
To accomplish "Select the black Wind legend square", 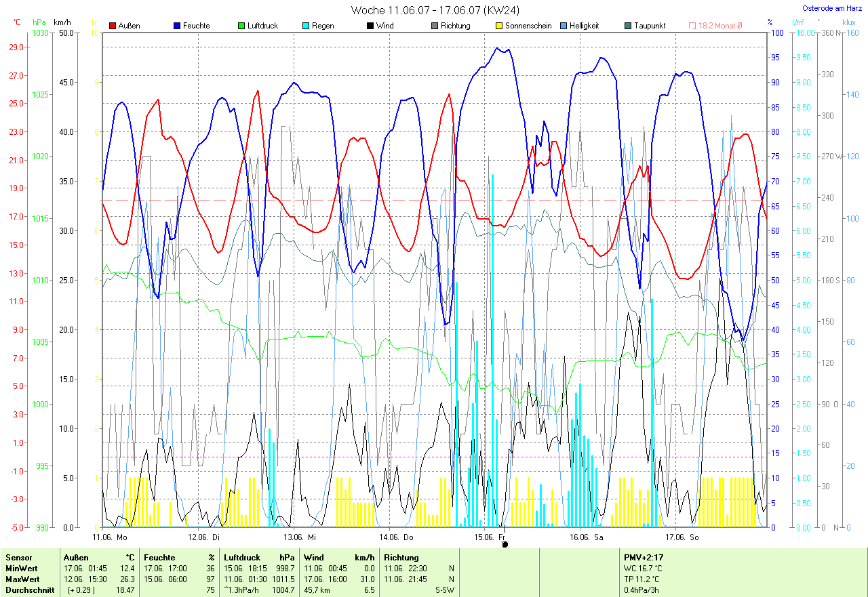I will click(370, 26).
